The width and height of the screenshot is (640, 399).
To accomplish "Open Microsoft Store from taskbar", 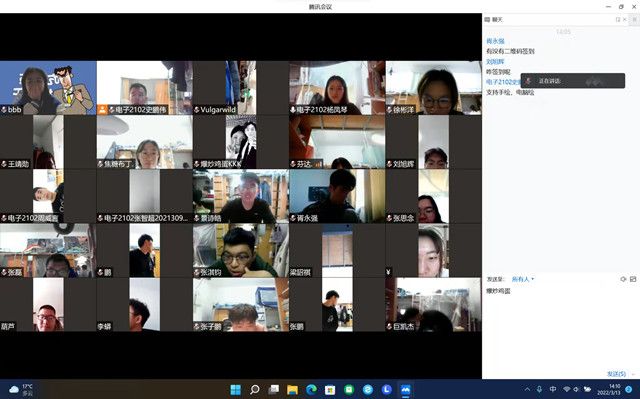I will 330,390.
